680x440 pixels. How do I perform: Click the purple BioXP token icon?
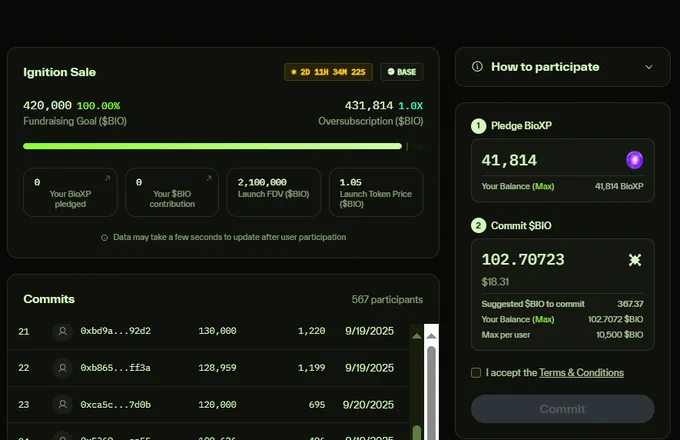(x=634, y=160)
